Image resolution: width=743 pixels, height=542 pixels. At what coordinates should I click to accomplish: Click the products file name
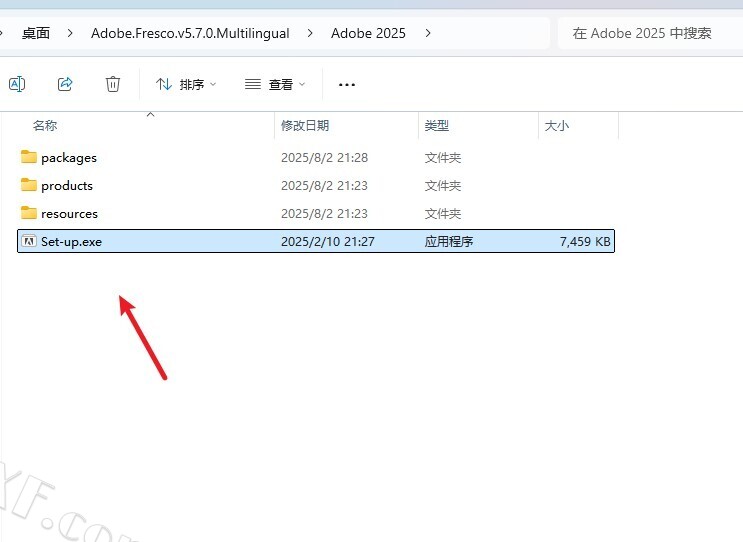click(67, 186)
